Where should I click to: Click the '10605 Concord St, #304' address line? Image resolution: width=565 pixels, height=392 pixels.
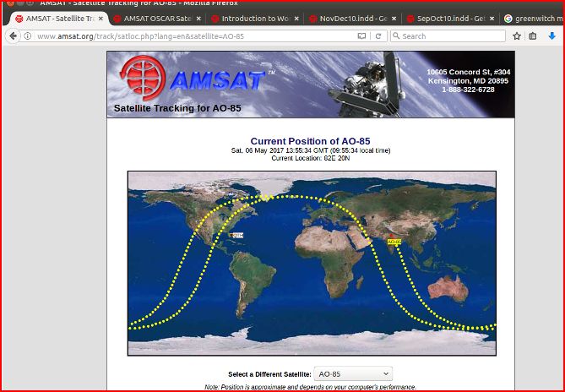pos(468,72)
